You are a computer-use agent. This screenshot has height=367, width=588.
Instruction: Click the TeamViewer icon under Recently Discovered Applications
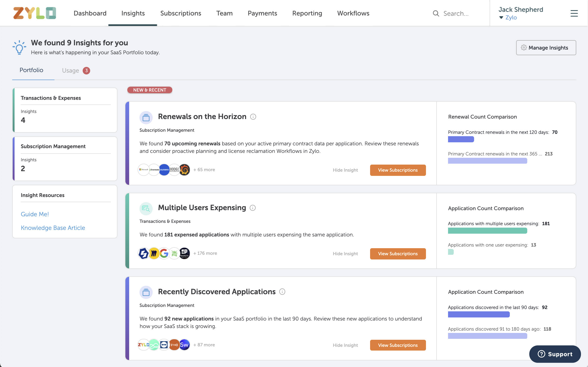tap(164, 344)
